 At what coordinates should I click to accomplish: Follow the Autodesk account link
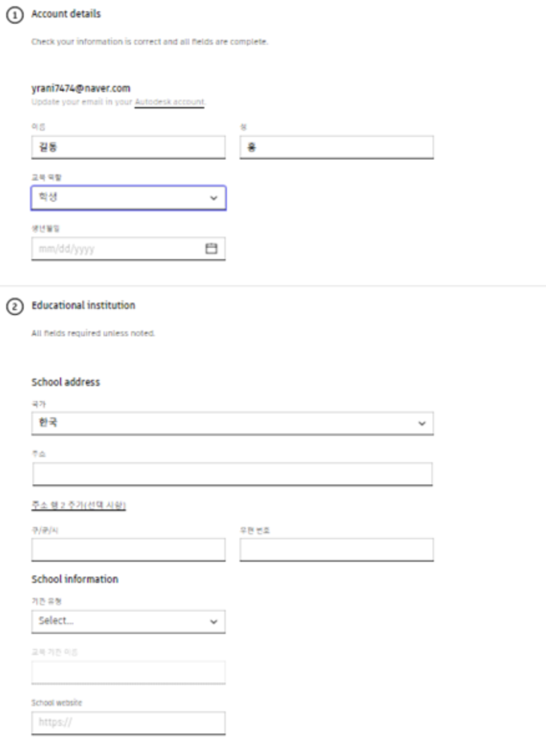pos(170,102)
